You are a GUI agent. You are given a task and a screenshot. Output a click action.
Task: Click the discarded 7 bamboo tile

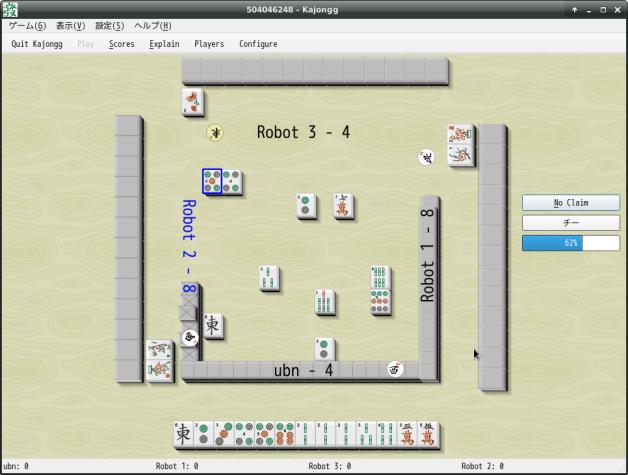pos(325,302)
